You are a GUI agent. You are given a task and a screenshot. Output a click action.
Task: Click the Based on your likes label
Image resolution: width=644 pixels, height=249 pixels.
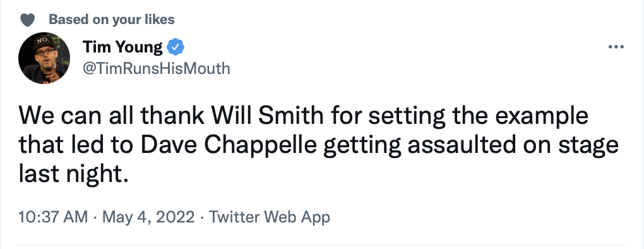(x=112, y=20)
